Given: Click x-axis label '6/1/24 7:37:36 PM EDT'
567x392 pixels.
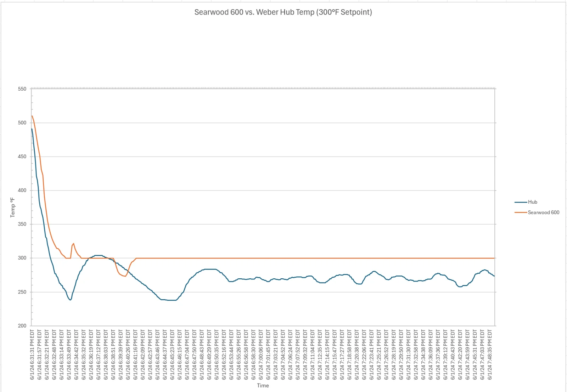Looking at the screenshot, I should [438, 355].
